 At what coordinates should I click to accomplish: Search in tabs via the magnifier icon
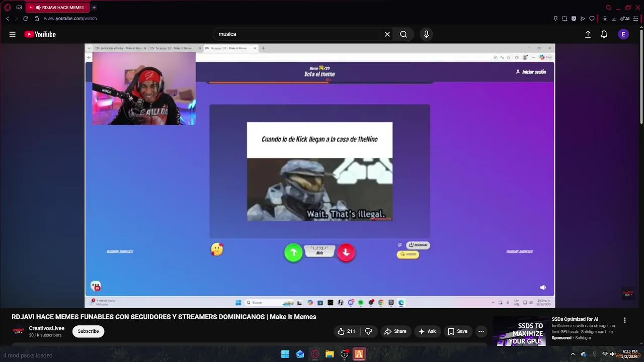608,8
